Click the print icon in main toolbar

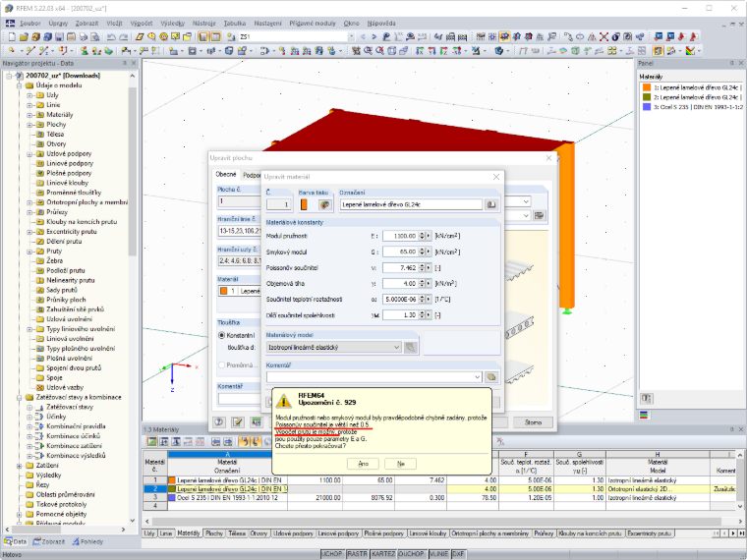tap(84, 36)
